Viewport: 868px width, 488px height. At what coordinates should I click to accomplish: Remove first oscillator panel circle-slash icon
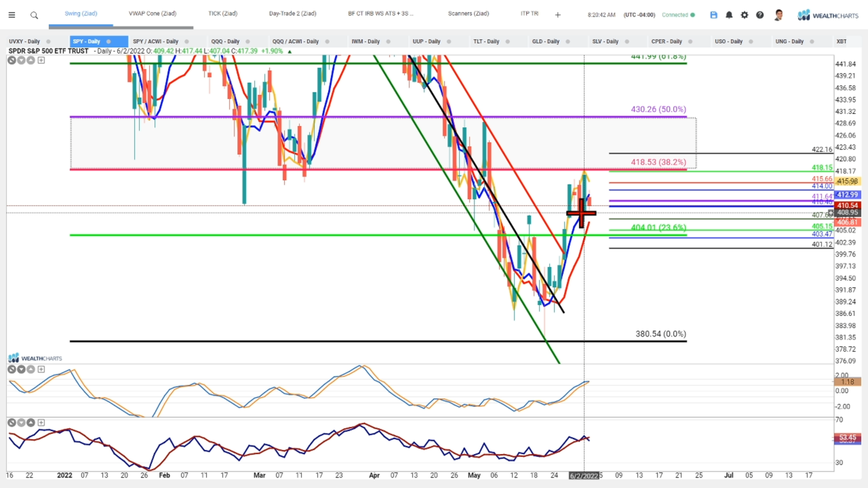pyautogui.click(x=12, y=369)
